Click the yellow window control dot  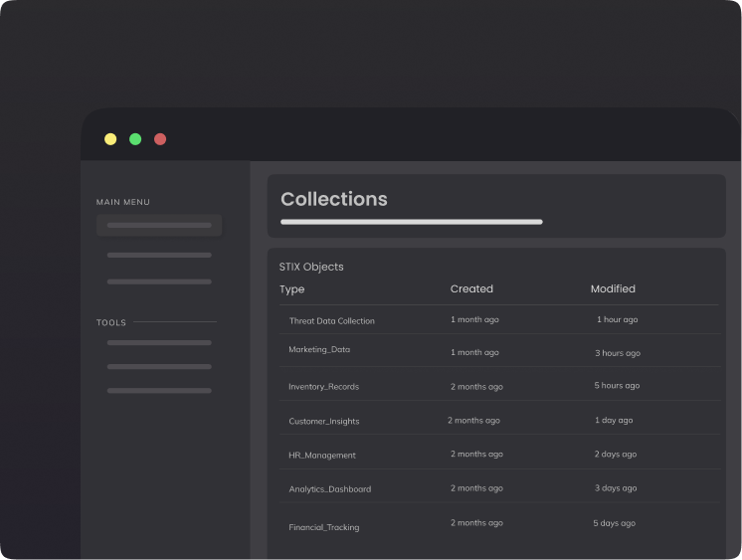pyautogui.click(x=110, y=139)
